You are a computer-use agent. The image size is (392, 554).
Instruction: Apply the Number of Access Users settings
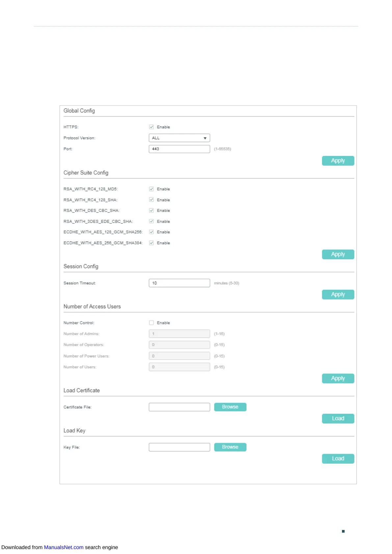338,378
